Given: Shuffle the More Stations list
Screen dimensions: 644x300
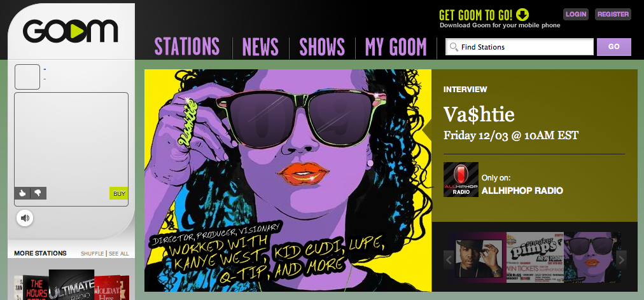Looking at the screenshot, I should 92,254.
